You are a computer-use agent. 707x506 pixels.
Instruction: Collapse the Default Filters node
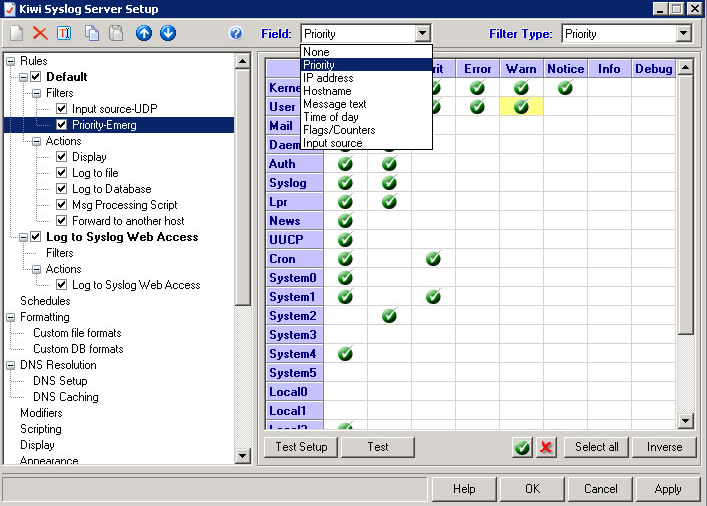37,93
